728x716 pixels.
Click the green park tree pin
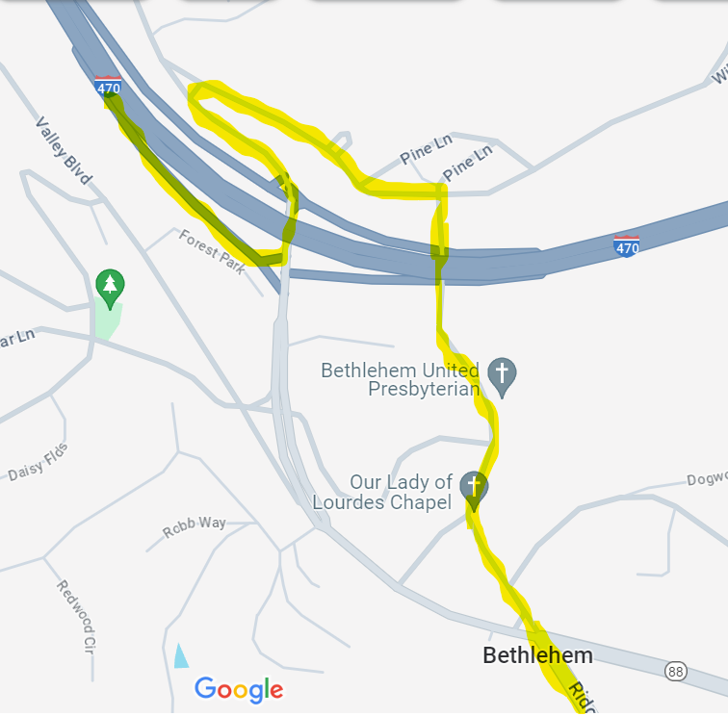point(110,289)
